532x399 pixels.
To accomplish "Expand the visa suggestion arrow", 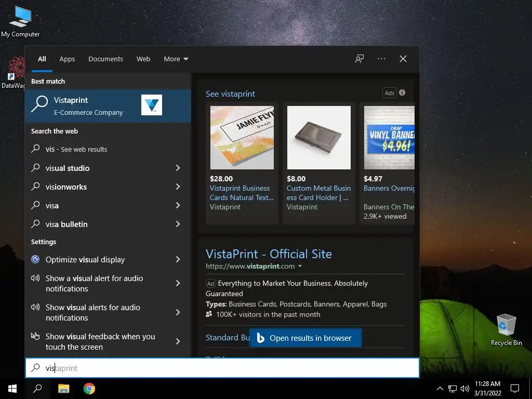I will [178, 205].
